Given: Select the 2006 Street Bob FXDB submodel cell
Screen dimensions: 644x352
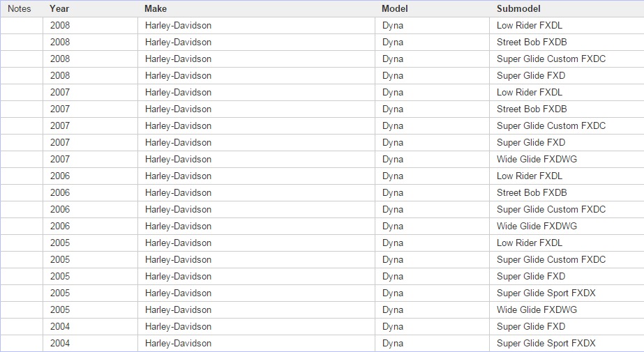Looking at the screenshot, I should (531, 193).
